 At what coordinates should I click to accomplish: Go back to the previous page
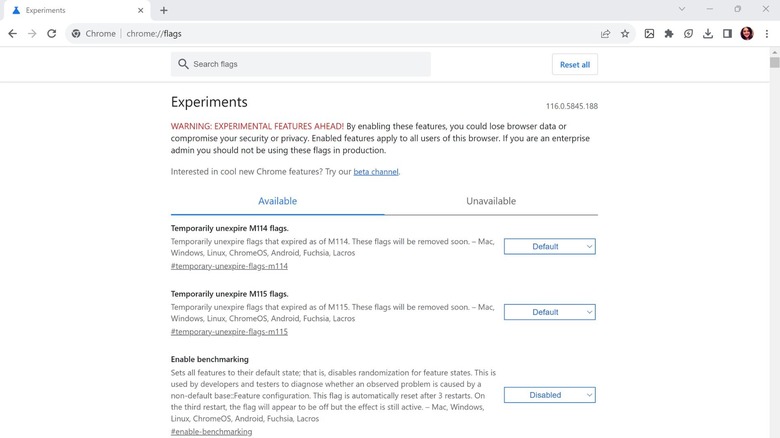coord(12,33)
